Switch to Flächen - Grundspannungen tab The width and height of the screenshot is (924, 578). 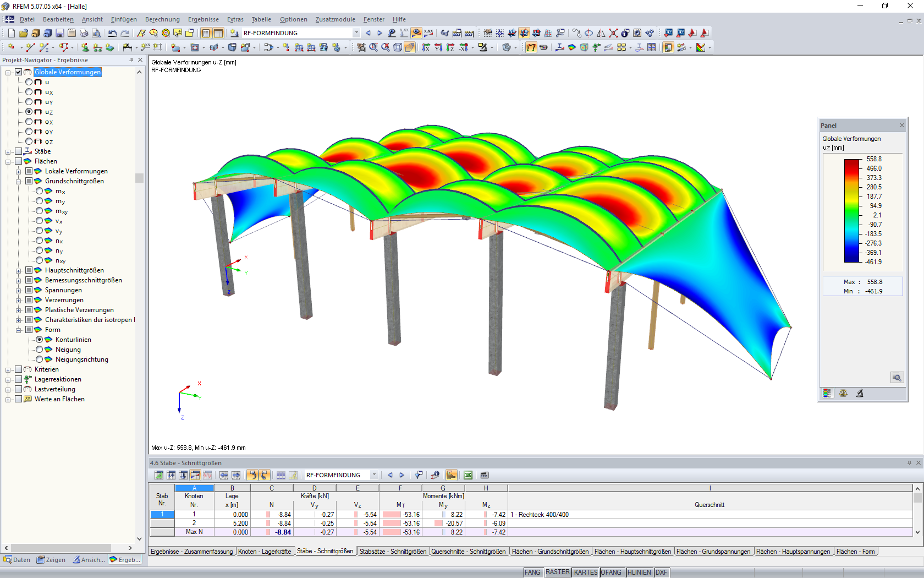pyautogui.click(x=713, y=552)
